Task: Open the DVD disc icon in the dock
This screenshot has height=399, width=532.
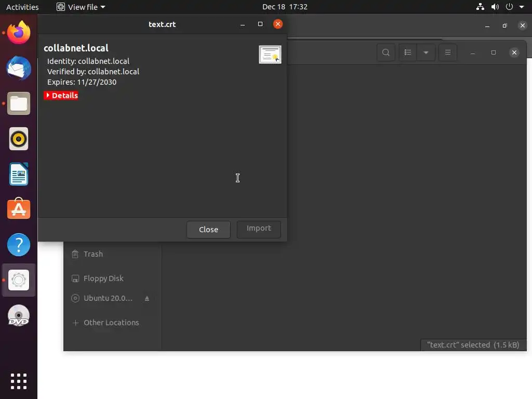Action: point(19,316)
